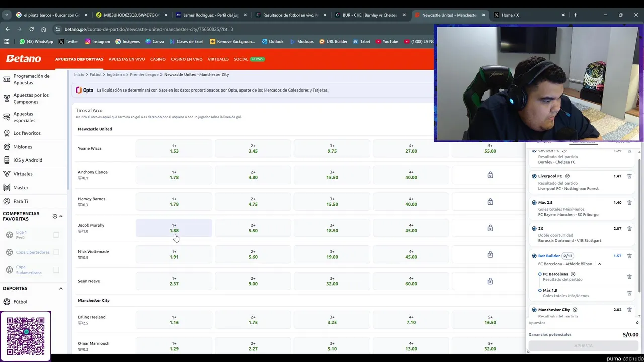The image size is (644, 362).
Task: Navigate back in browser
Action: click(x=7, y=29)
